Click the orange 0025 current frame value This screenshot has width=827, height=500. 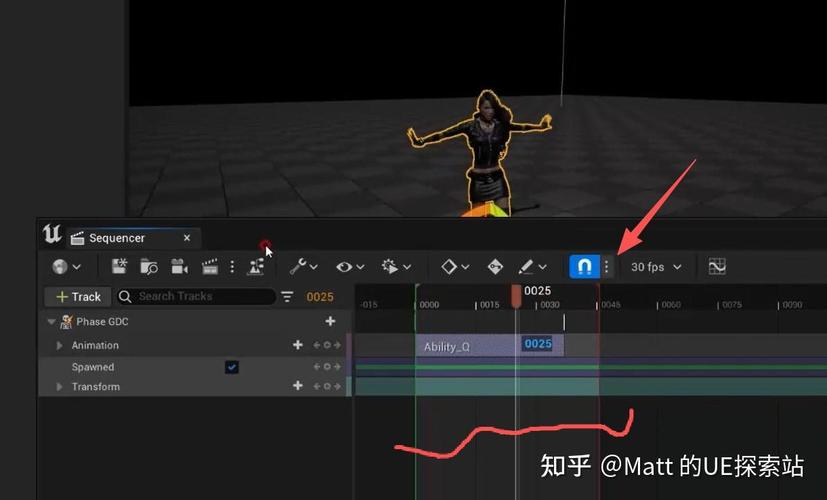click(320, 297)
